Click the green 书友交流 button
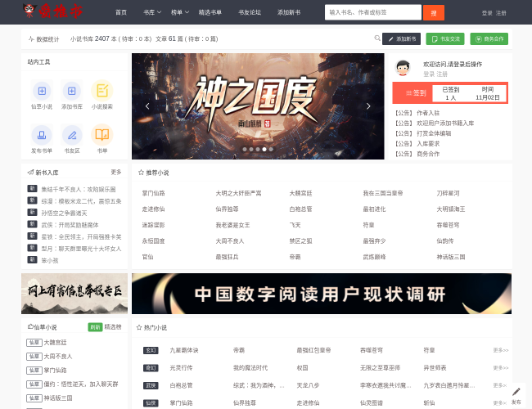Viewport: 532px width, 409px height. (445, 39)
